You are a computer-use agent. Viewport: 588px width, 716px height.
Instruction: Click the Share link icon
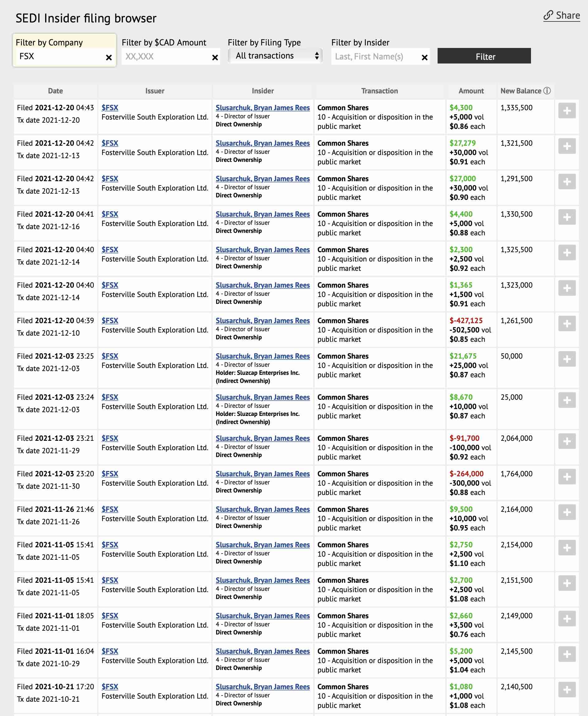(548, 15)
